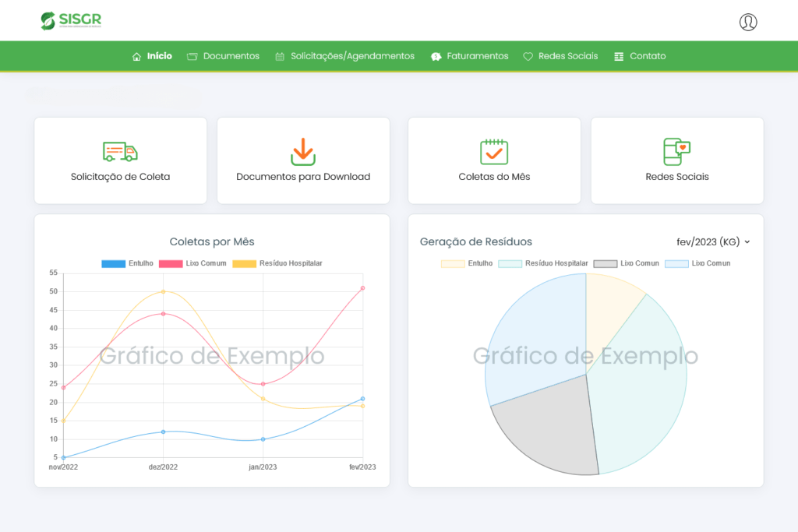Click the SISGR logo
798x532 pixels.
[x=71, y=21]
